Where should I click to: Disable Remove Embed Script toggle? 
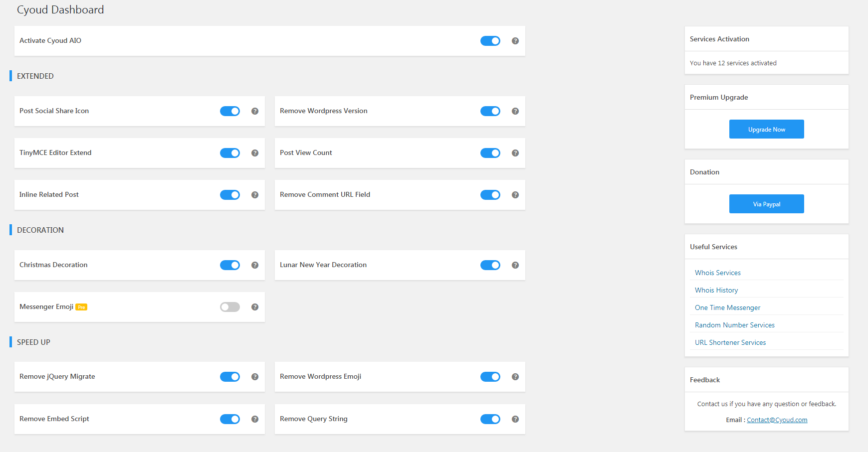point(229,419)
